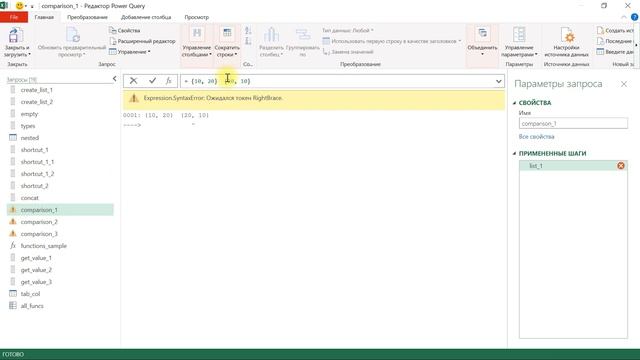The height and width of the screenshot is (360, 640).
Task: Open the Close & Load dropdown arrow
Action: click(29, 55)
